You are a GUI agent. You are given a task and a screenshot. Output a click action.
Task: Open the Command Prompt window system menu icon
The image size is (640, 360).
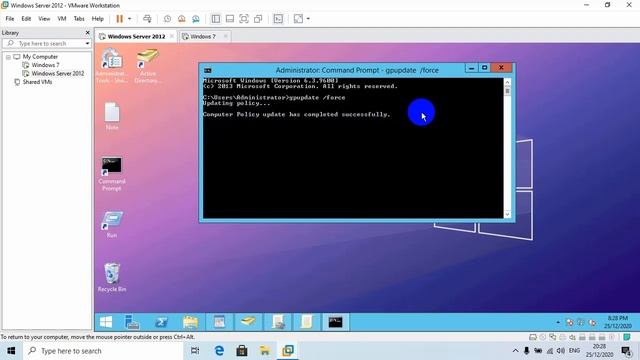[207, 70]
